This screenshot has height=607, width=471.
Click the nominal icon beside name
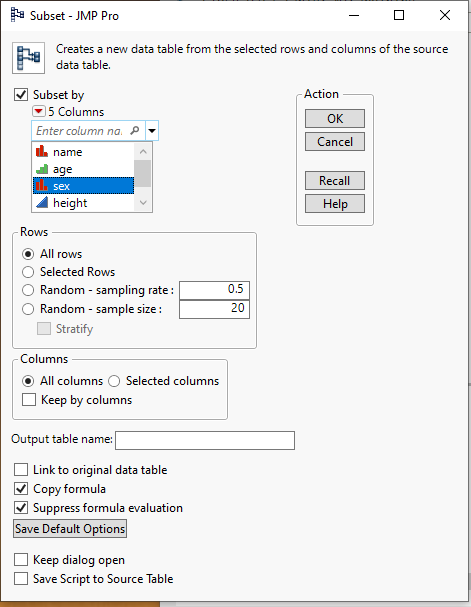42,151
